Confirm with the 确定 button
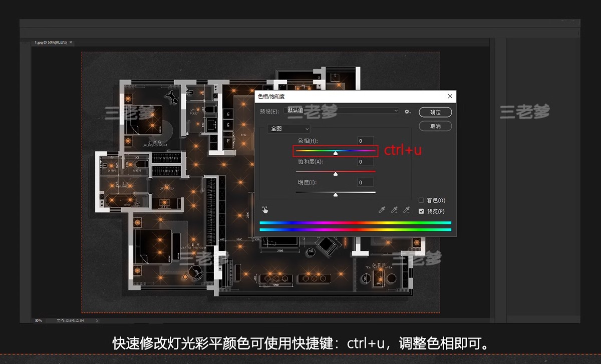Viewport: 601px width, 364px height. [435, 112]
